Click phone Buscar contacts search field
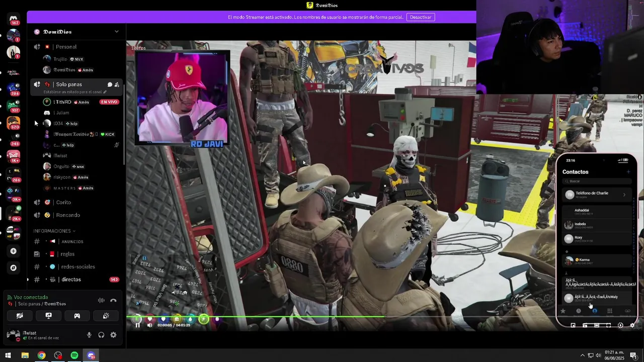Viewport: 644px width, 362px height. click(x=596, y=181)
